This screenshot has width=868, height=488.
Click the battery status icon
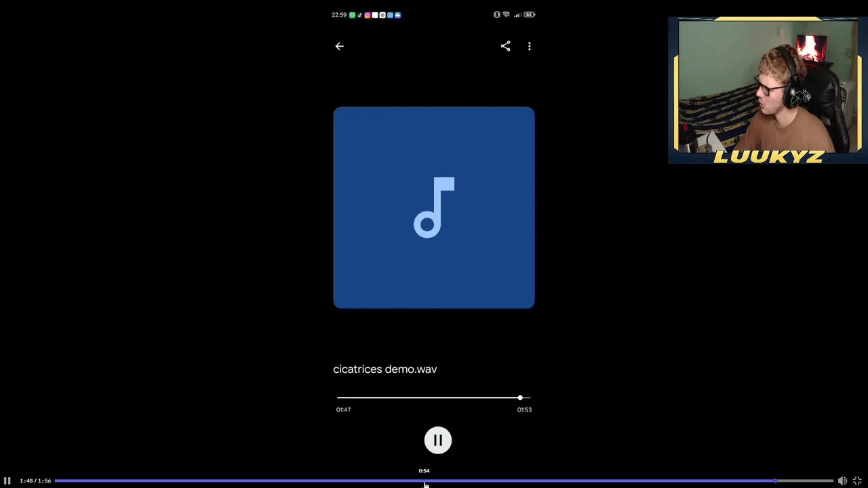point(530,14)
